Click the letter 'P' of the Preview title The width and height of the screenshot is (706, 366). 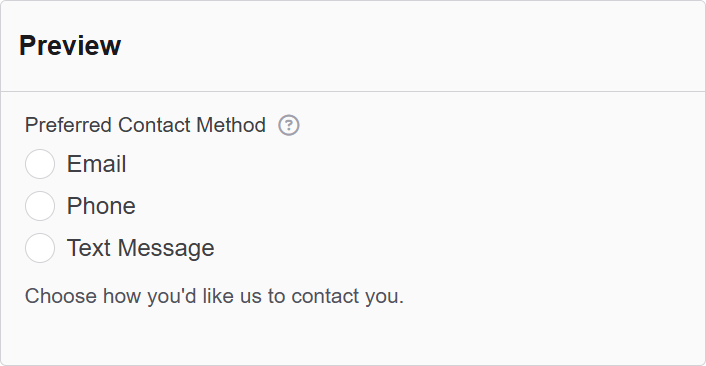(x=27, y=45)
